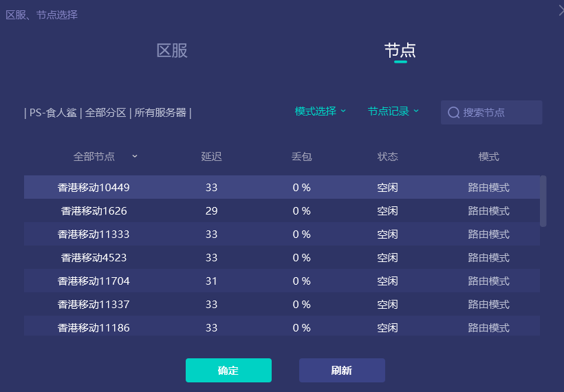
Task: Select node 香港移动1626
Action: [x=281, y=210]
